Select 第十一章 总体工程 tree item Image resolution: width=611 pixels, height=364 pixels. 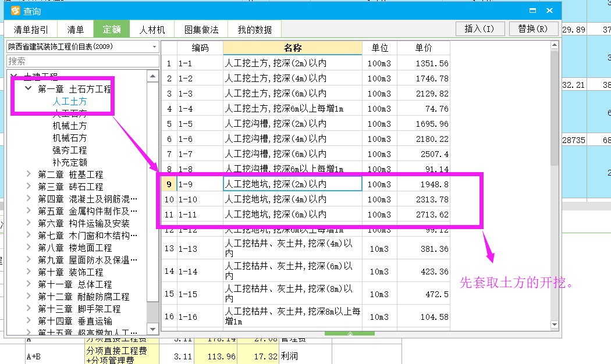point(75,284)
